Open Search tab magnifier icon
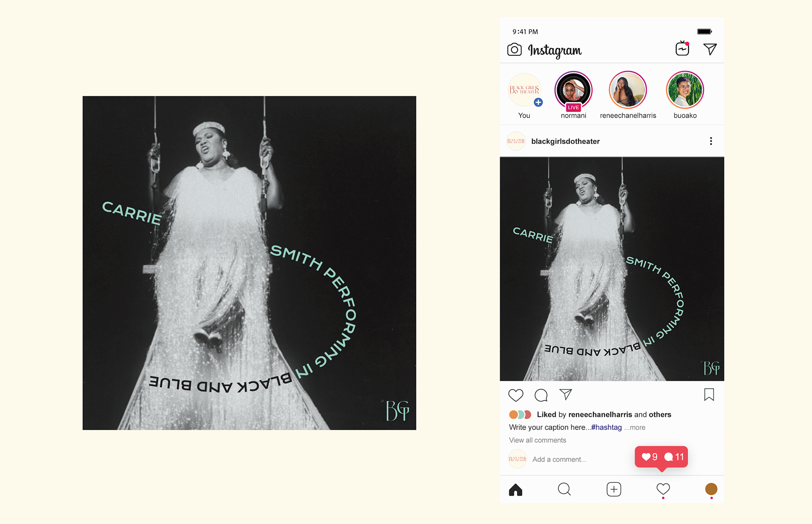This screenshot has width=812, height=524. click(564, 489)
